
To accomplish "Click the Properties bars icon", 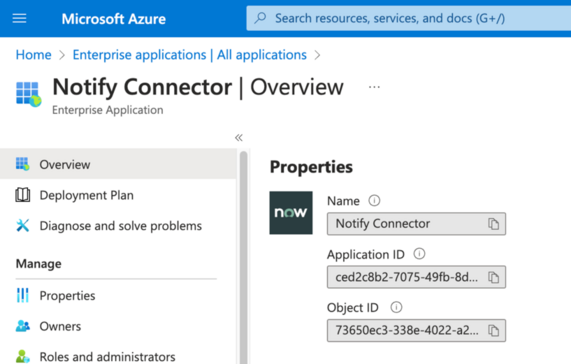I will 23,296.
